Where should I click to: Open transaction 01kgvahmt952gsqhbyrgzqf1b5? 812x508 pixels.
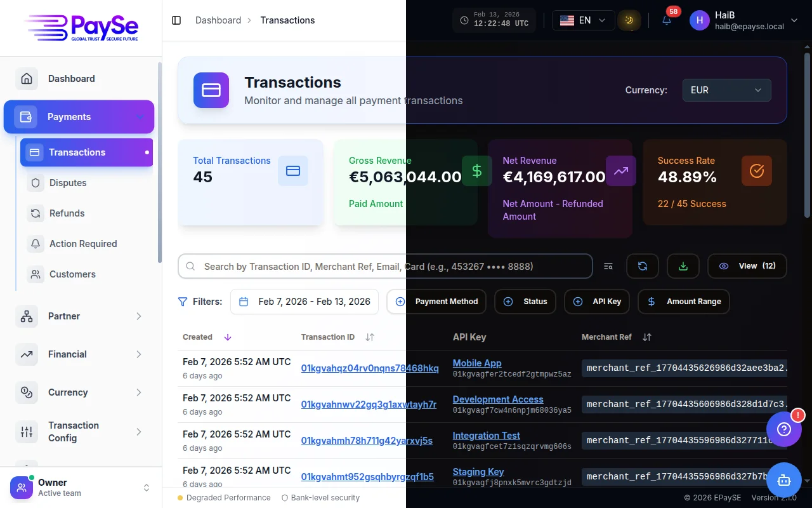click(367, 477)
